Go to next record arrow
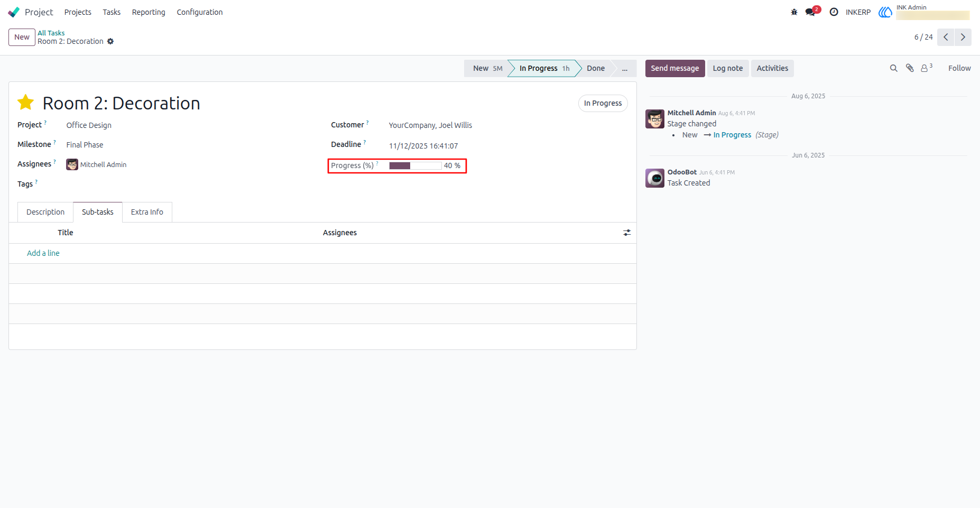This screenshot has width=980, height=508. point(963,37)
